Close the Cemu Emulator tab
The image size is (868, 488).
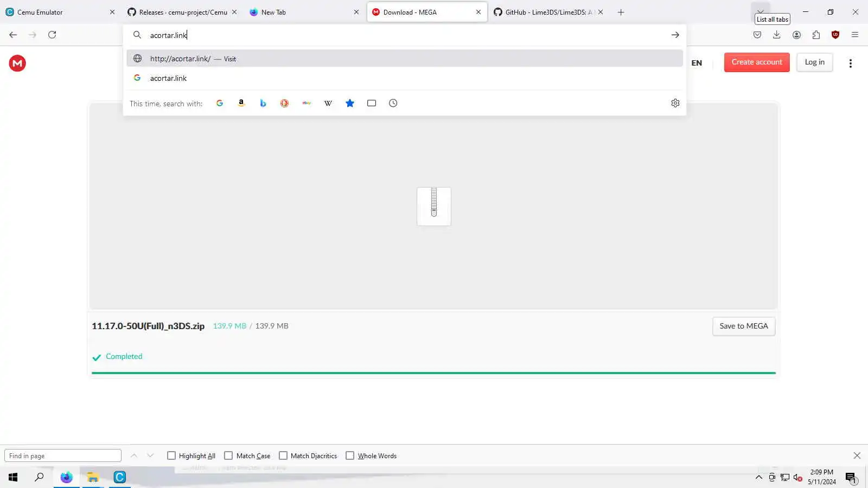coord(112,12)
